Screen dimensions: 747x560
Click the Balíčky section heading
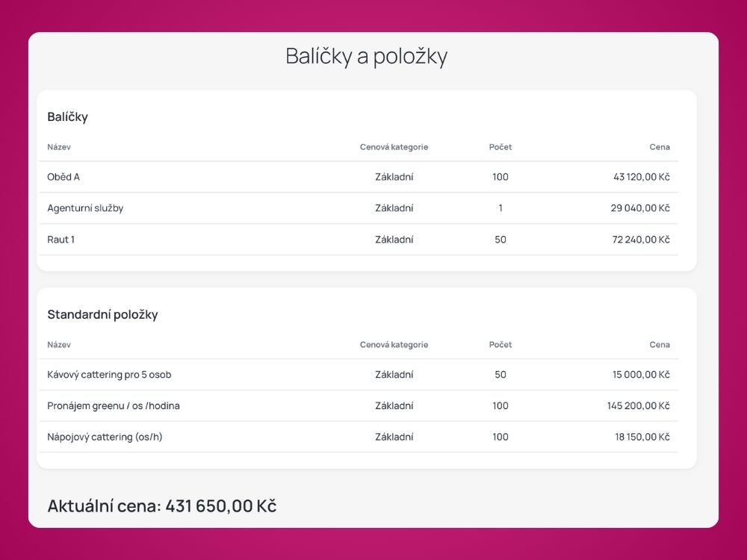tap(68, 117)
